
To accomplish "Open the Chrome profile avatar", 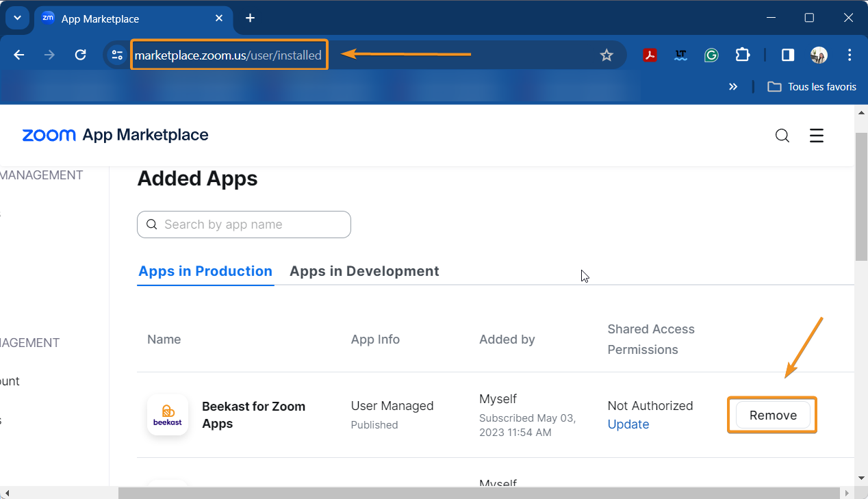I will [819, 55].
